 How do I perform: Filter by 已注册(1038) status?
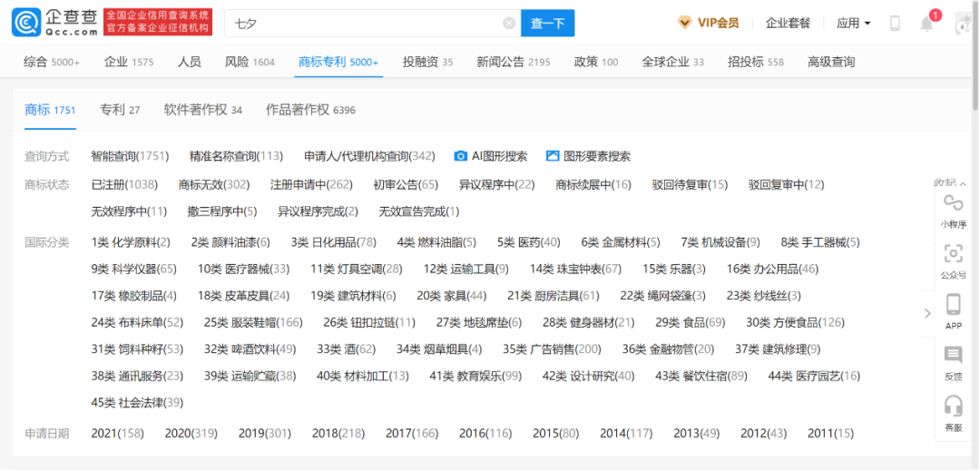click(x=124, y=185)
